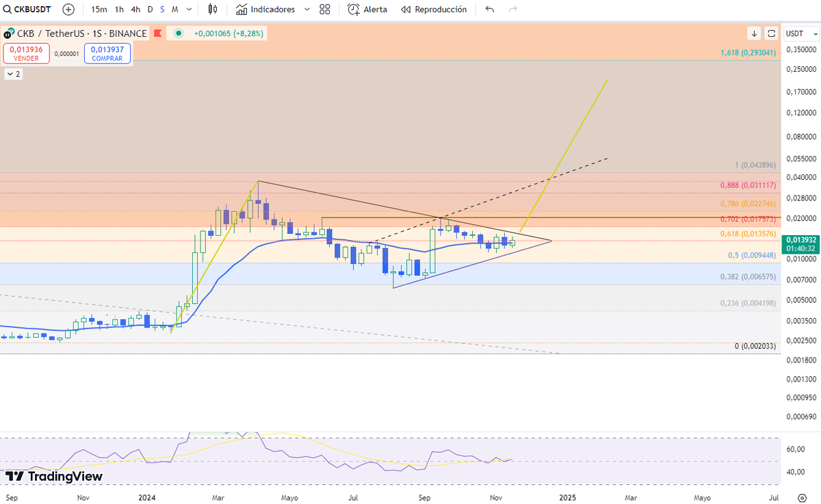
Task: Click the add symbol plus icon
Action: tap(68, 10)
